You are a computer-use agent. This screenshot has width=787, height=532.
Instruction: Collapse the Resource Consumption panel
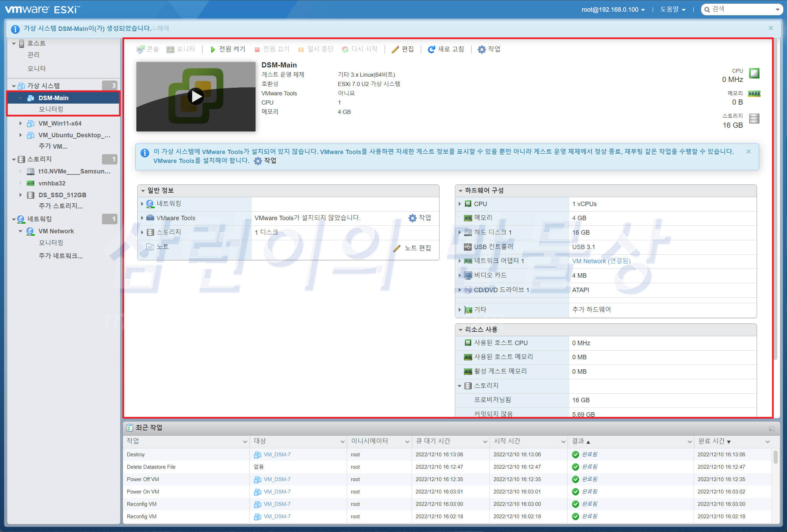point(460,330)
